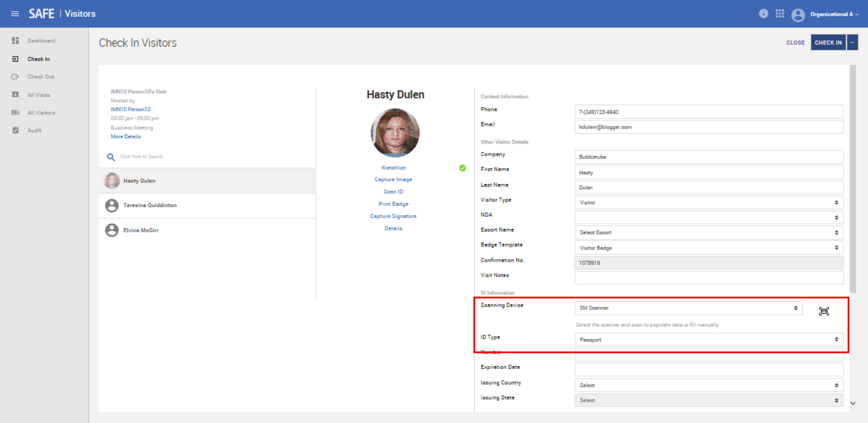This screenshot has height=423, width=868.
Task: Click the First Name input field
Action: (x=709, y=172)
